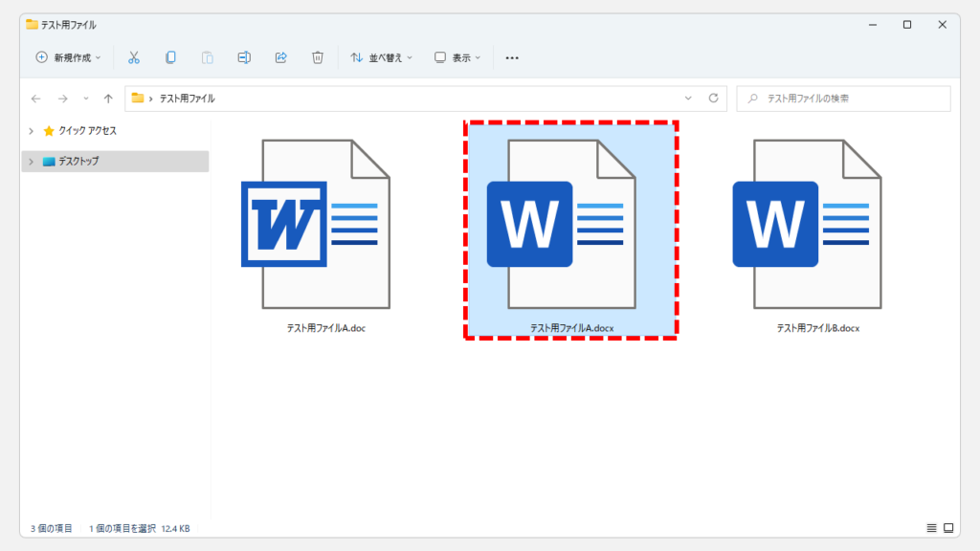Open the 並べ替え sort dropdown
This screenshot has height=551, width=980.
point(381,57)
